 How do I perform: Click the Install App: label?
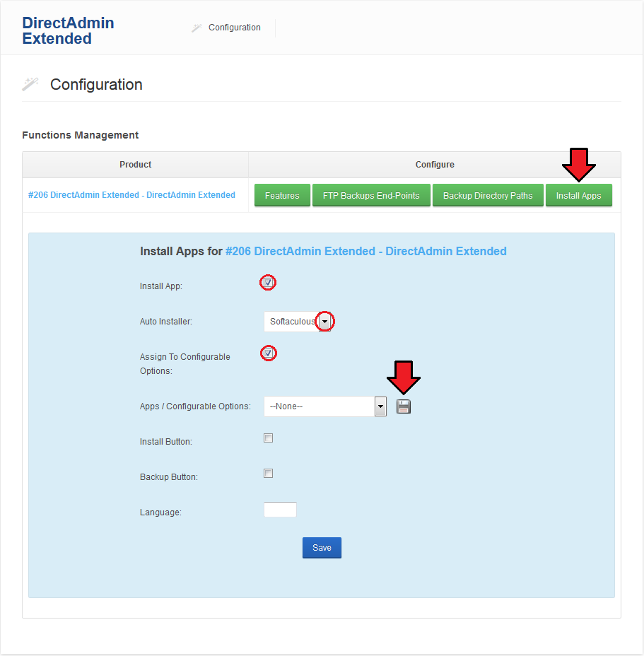point(161,286)
